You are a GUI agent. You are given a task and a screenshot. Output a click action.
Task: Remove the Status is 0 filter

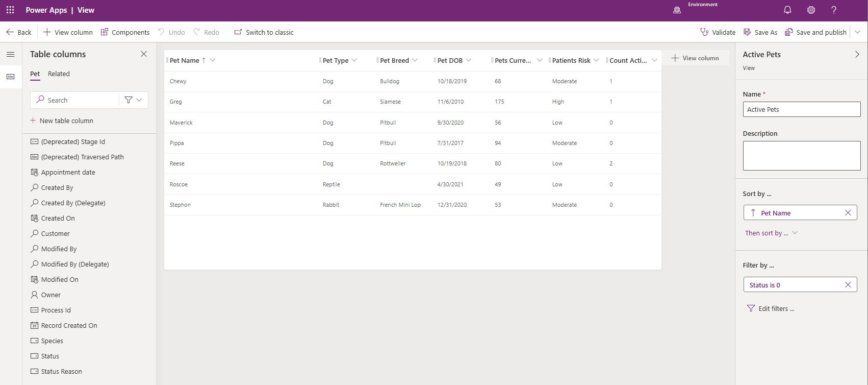coord(848,285)
